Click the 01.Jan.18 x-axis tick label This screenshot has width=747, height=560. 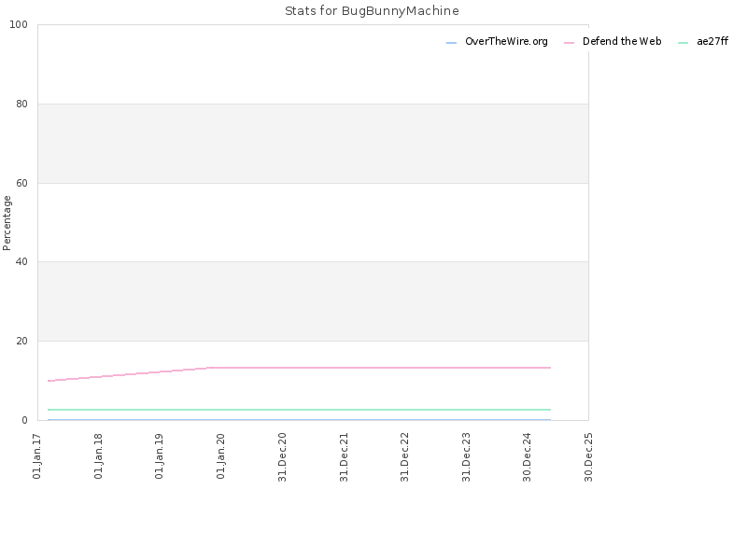(x=98, y=456)
